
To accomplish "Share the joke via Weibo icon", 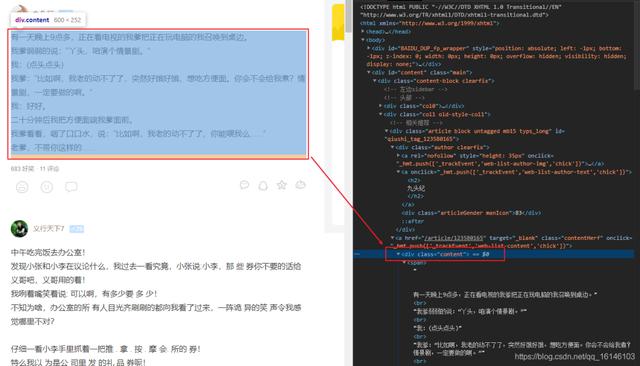I will coord(300,185).
